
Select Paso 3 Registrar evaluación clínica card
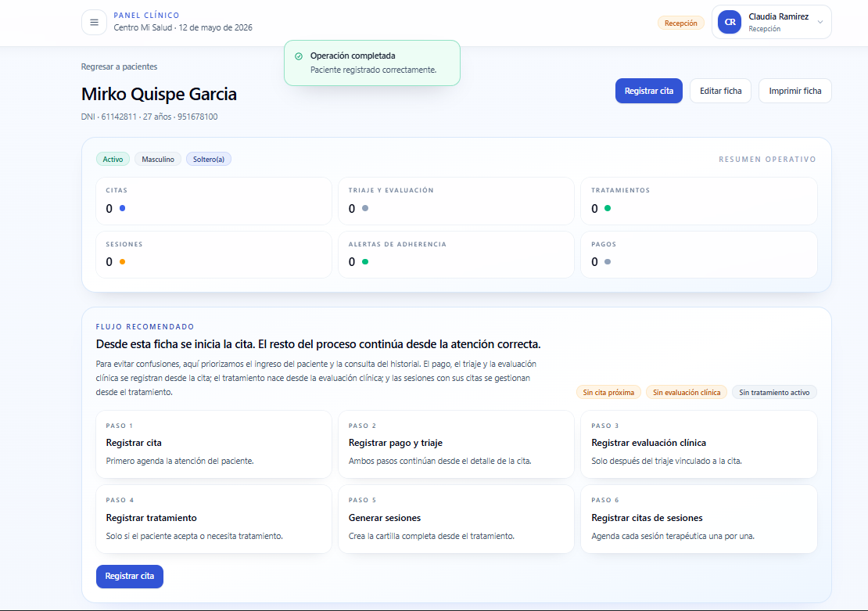click(x=698, y=444)
